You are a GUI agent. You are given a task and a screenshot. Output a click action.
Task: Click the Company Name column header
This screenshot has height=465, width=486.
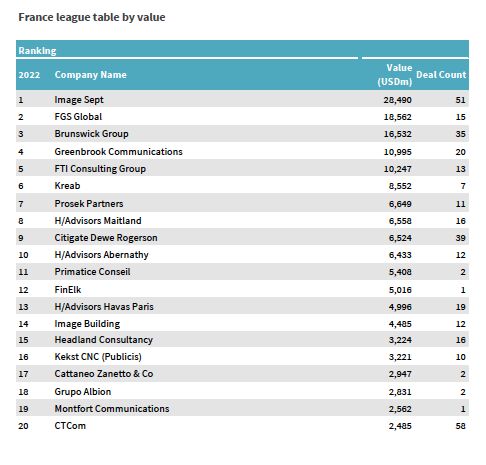click(90, 75)
